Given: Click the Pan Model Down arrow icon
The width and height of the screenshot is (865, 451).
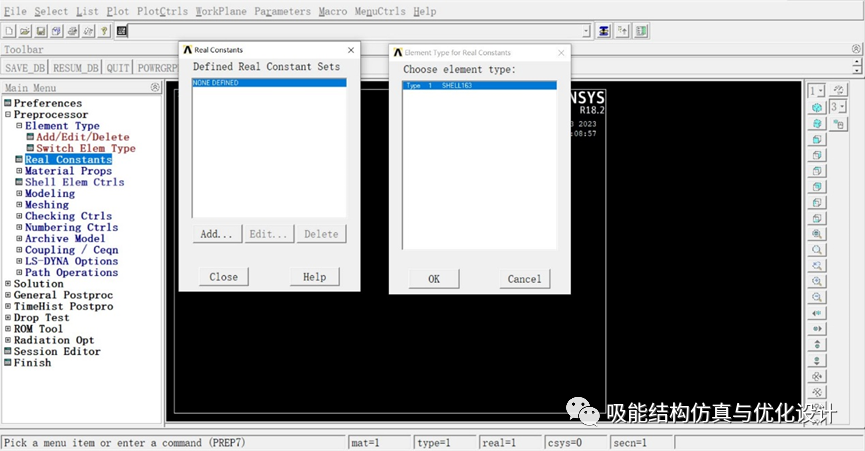Looking at the screenshot, I should coord(817,360).
